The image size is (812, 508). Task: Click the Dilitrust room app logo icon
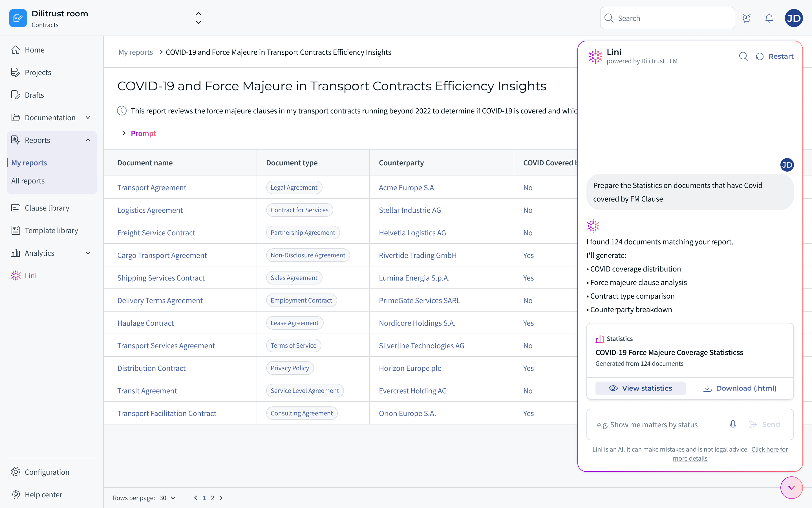point(18,18)
